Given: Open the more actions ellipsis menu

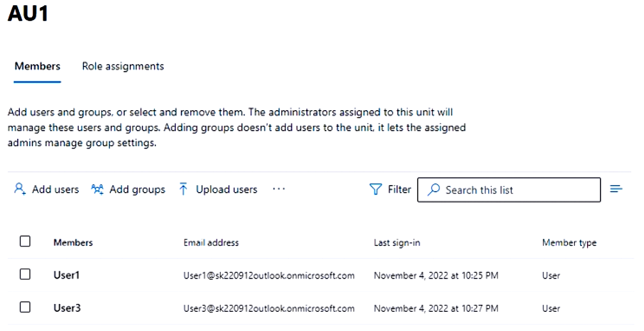Looking at the screenshot, I should [279, 190].
